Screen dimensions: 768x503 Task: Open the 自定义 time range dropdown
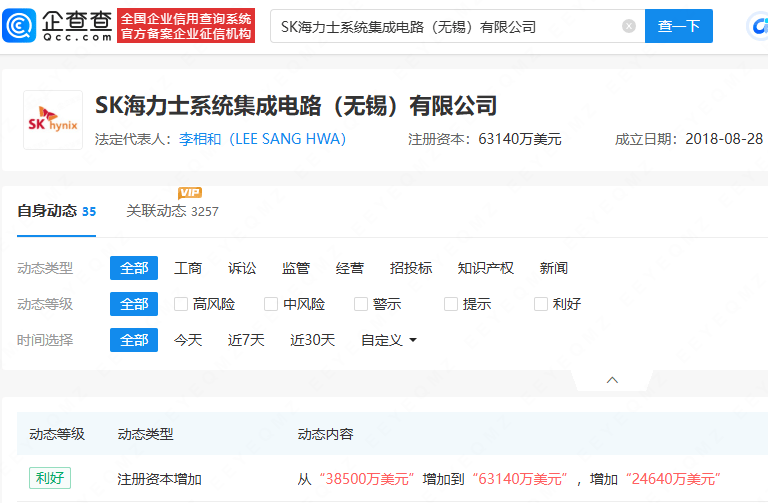click(x=389, y=340)
